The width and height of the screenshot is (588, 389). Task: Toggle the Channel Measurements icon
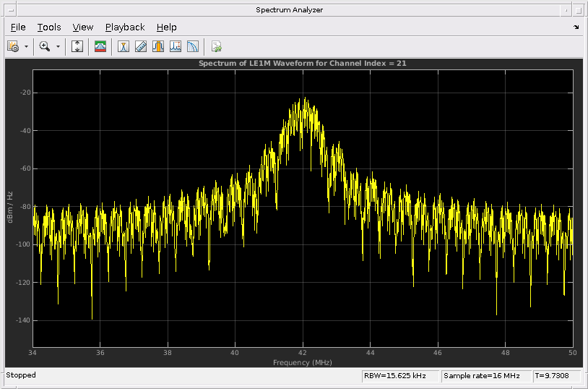pos(158,46)
